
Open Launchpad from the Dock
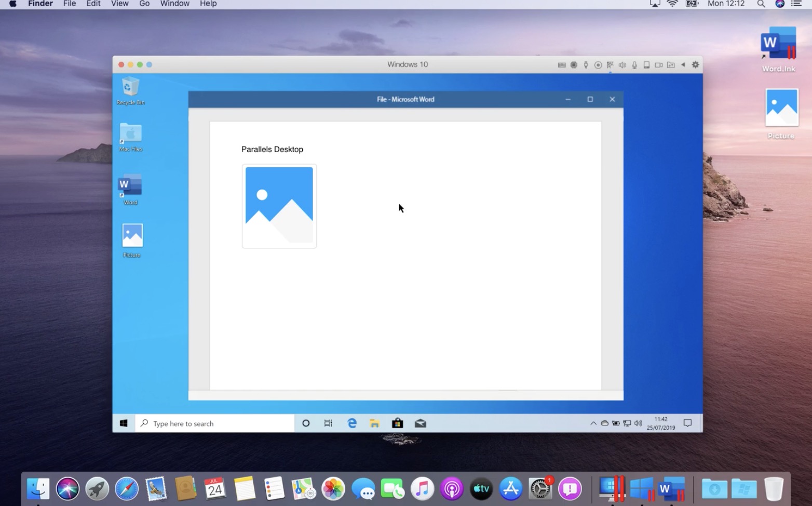pyautogui.click(x=97, y=489)
